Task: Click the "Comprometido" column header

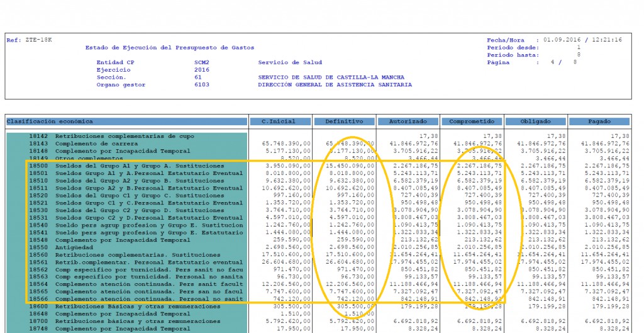Action: point(472,121)
